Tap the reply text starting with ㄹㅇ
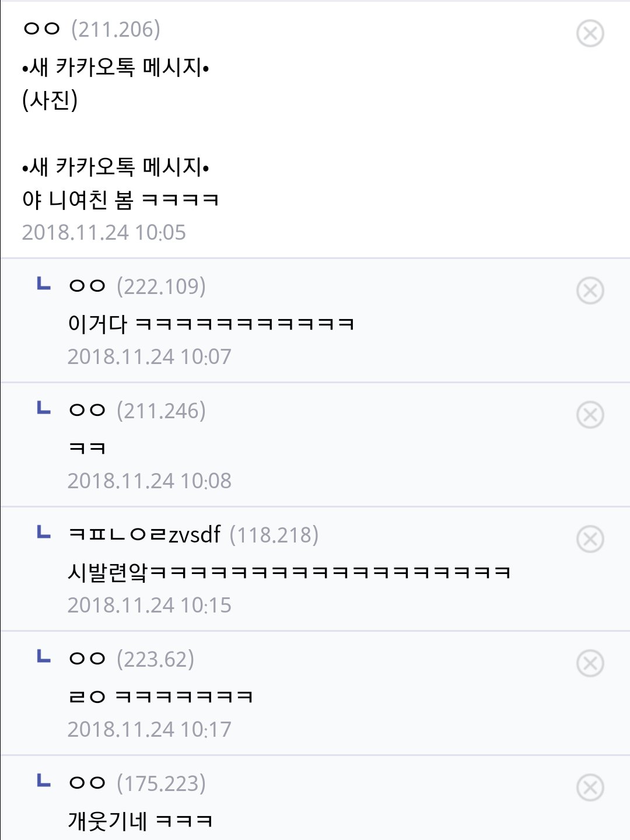Viewport: 630px width, 840px height. coord(160,696)
